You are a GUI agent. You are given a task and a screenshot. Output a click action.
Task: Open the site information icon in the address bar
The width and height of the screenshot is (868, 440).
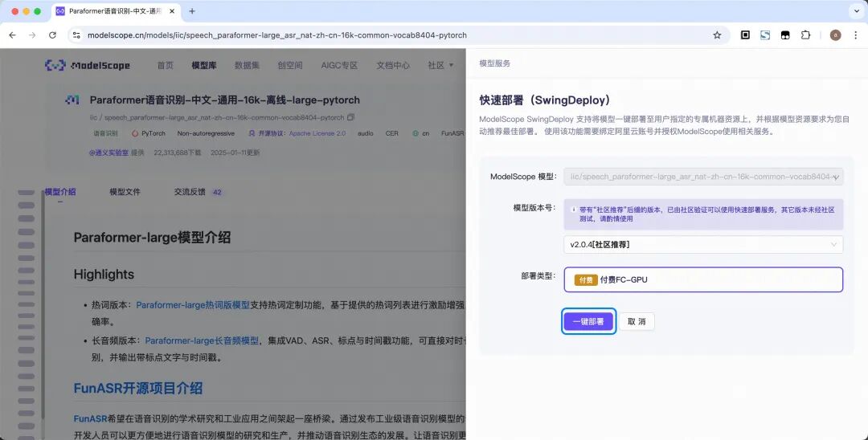pyautogui.click(x=76, y=35)
